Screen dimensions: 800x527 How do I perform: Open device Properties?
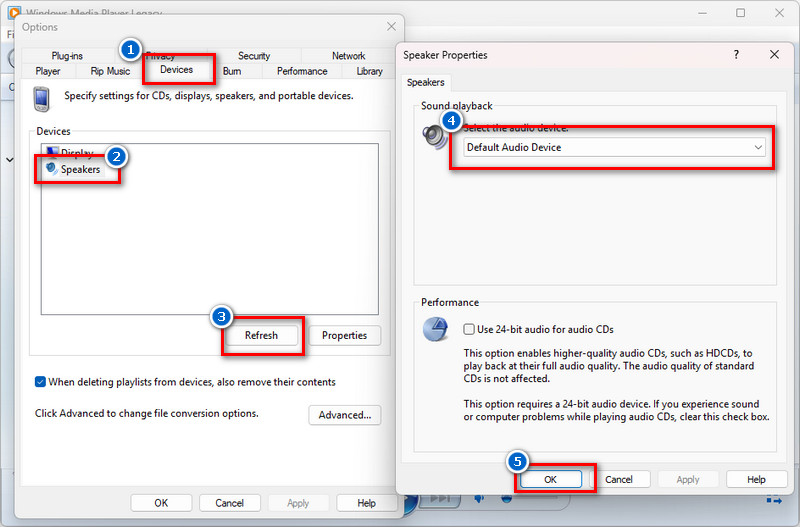[x=344, y=335]
